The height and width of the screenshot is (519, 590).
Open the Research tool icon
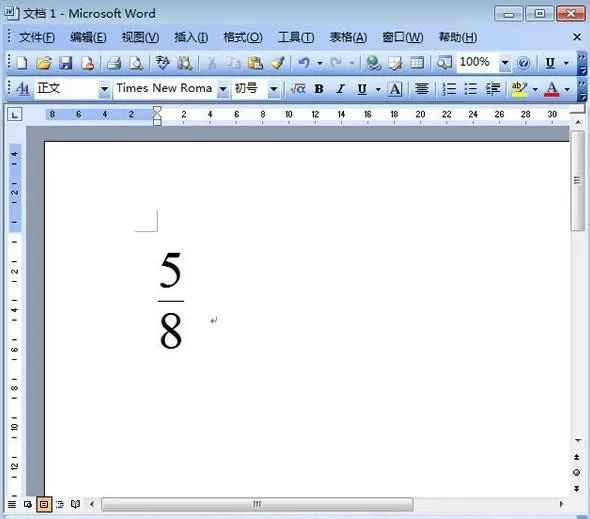tap(185, 63)
